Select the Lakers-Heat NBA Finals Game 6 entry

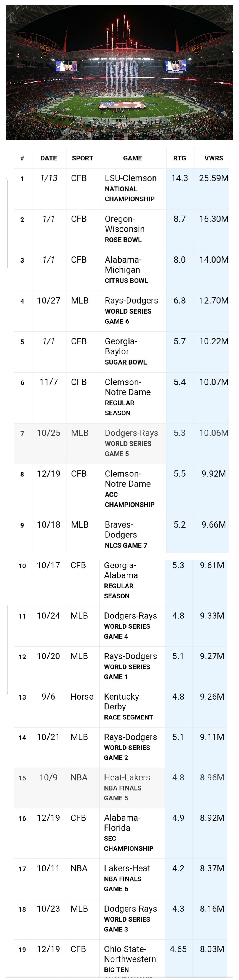127,878
